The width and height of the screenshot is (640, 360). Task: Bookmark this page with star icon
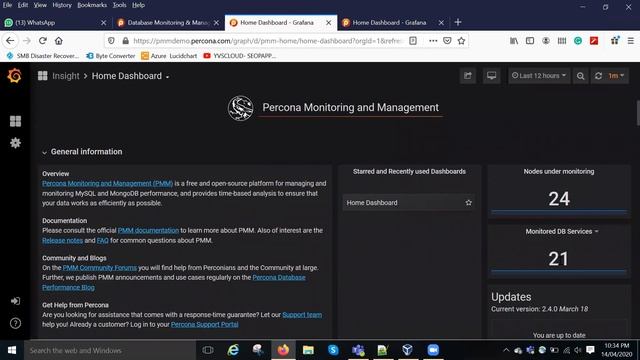tap(461, 41)
